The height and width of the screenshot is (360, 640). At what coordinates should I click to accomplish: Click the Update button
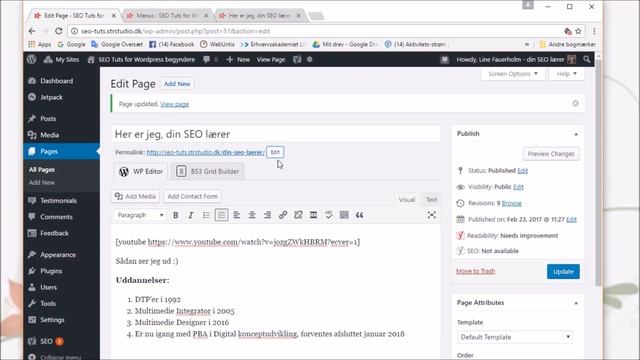coord(563,271)
